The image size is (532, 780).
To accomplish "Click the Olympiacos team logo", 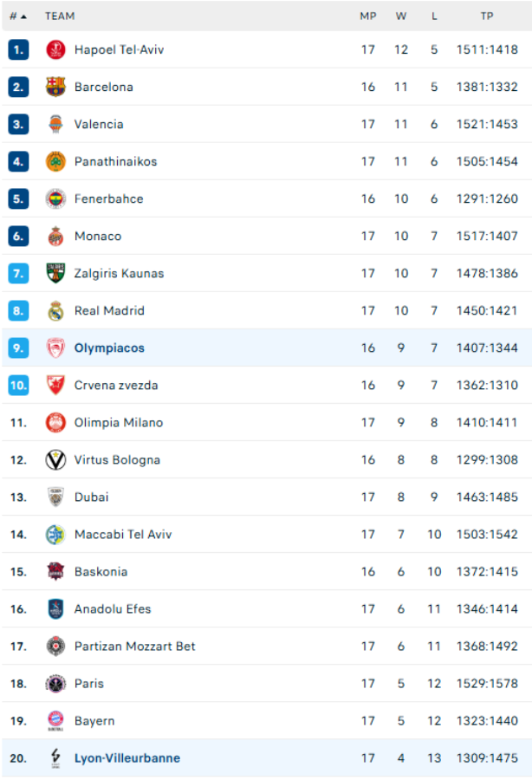I will coord(55,348).
